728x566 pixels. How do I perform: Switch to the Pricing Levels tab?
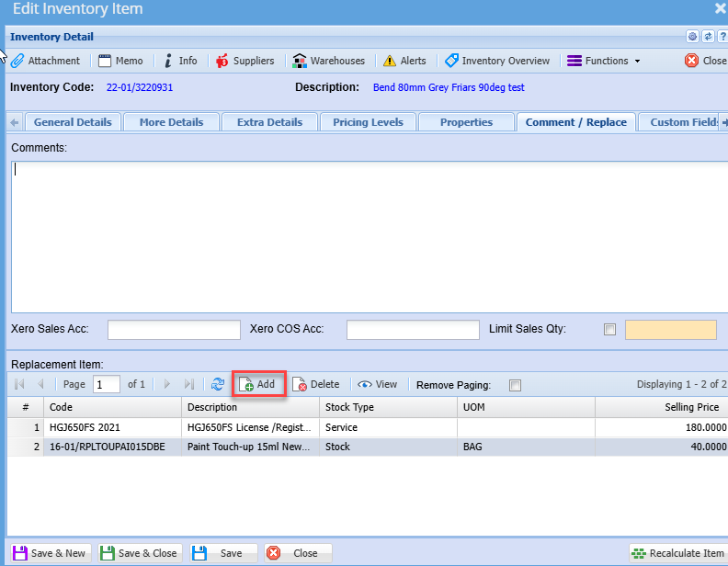click(x=368, y=122)
